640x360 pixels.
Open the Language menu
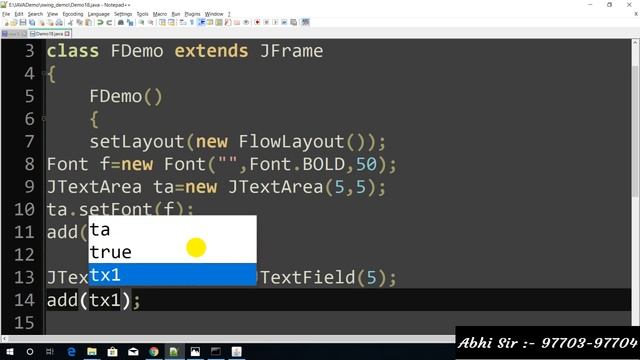[98, 14]
